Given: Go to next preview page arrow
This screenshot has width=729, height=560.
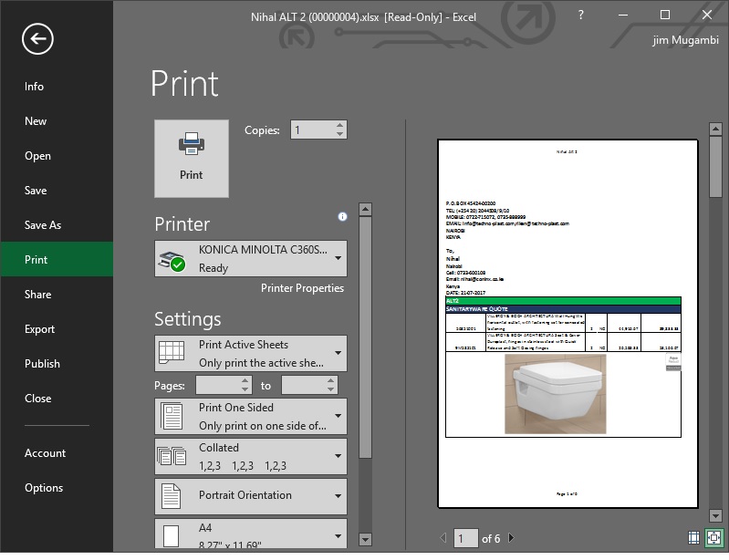Looking at the screenshot, I should [x=512, y=538].
